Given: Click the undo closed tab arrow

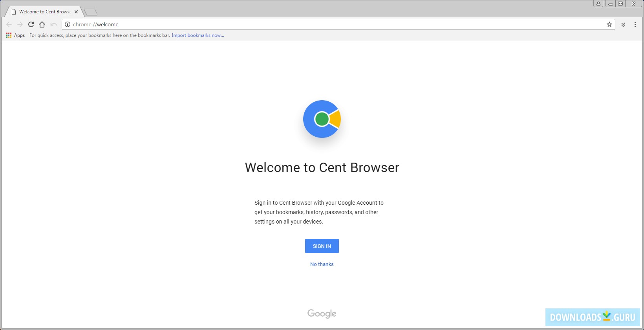Looking at the screenshot, I should click(x=54, y=24).
